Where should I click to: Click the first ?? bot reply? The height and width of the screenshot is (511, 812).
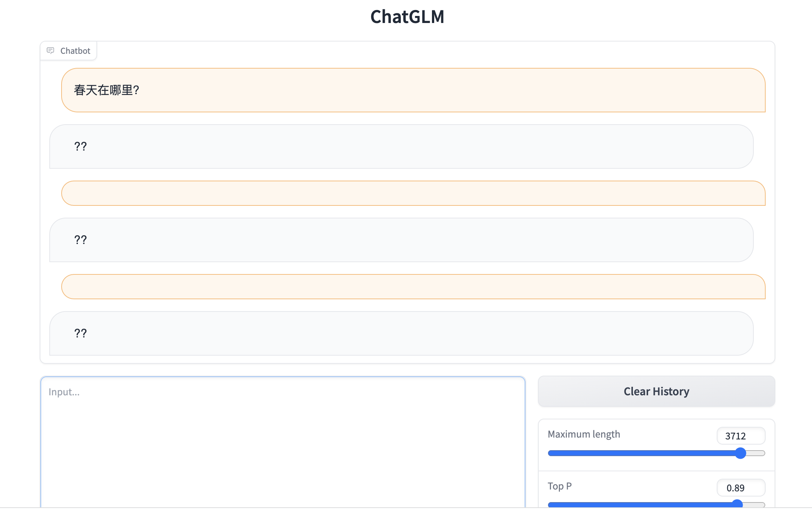tap(80, 146)
